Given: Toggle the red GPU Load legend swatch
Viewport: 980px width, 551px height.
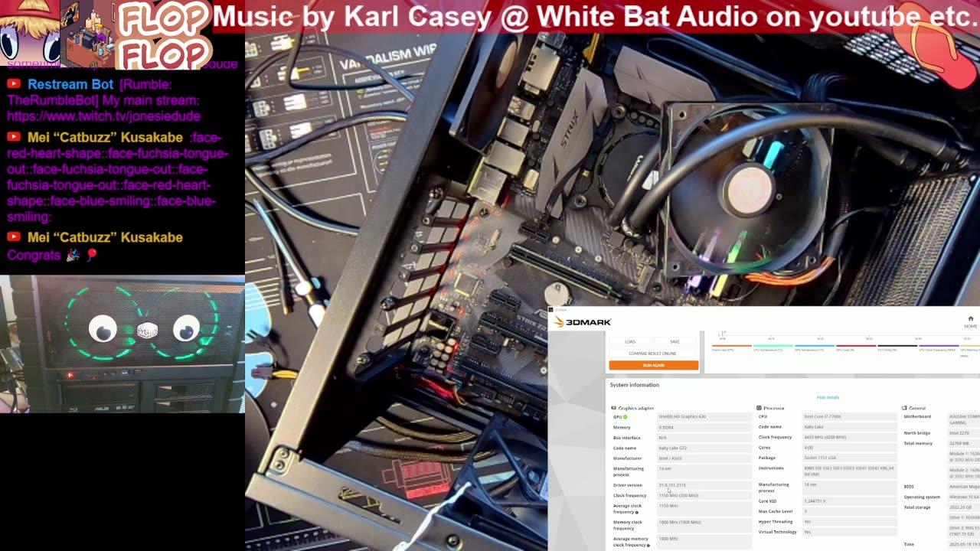Looking at the screenshot, I should click(x=855, y=347).
